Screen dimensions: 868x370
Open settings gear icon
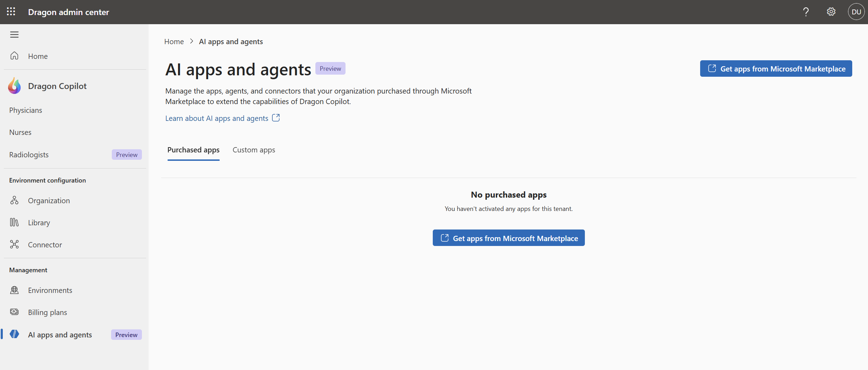[831, 12]
